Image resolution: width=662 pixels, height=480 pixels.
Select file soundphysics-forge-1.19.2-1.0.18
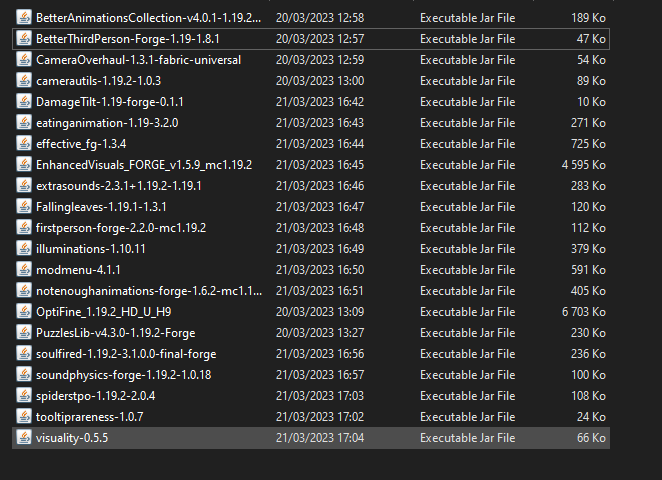124,375
